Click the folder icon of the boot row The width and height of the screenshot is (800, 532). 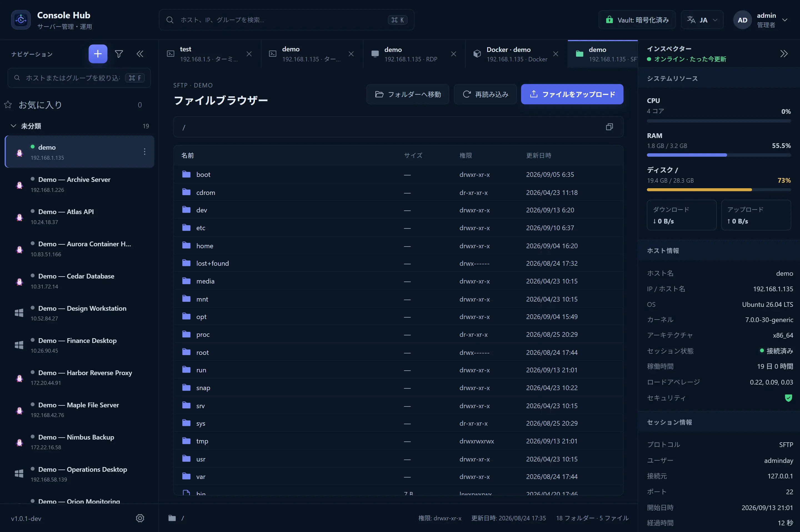186,174
